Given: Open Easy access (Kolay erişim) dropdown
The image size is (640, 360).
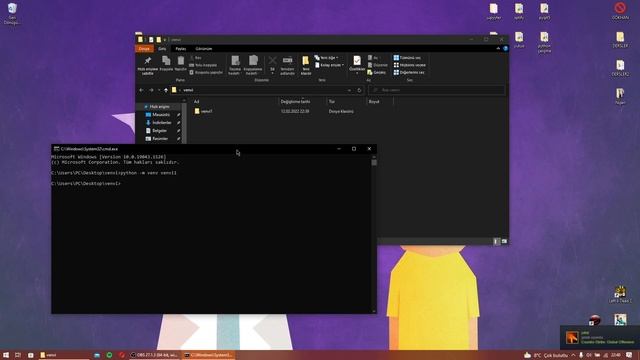Looking at the screenshot, I should click(329, 65).
